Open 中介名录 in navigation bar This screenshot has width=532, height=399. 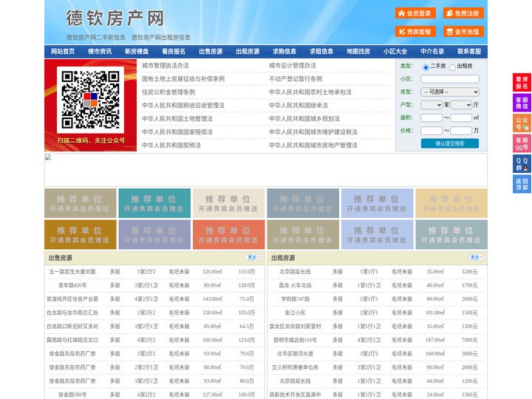432,52
